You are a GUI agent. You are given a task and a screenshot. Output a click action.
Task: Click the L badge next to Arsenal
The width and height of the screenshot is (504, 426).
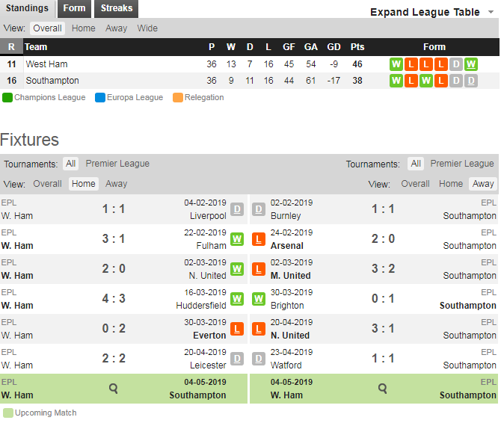[x=259, y=239]
